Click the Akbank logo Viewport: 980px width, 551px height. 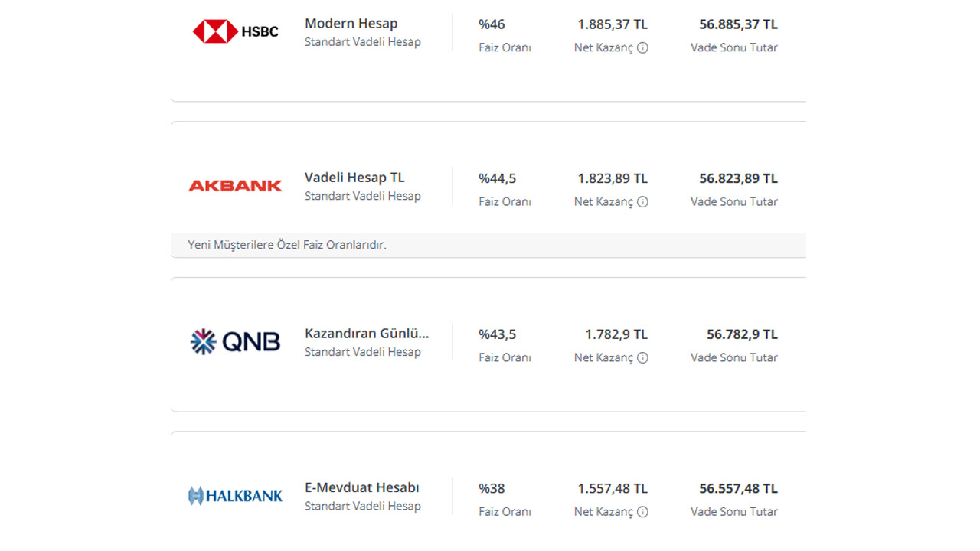click(x=235, y=186)
